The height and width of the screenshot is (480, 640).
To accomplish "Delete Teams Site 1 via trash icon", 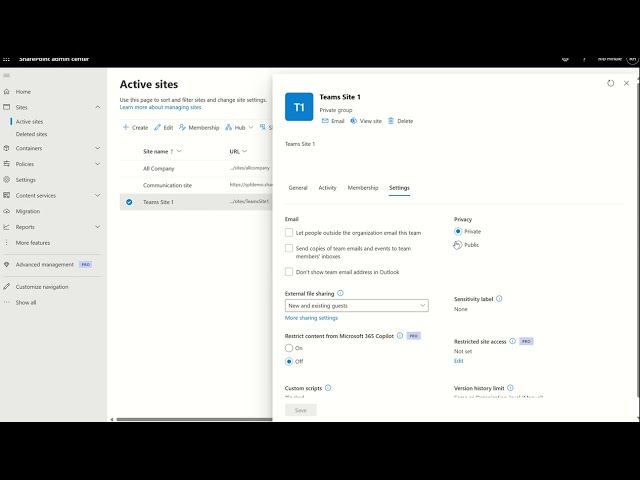I will tap(391, 121).
